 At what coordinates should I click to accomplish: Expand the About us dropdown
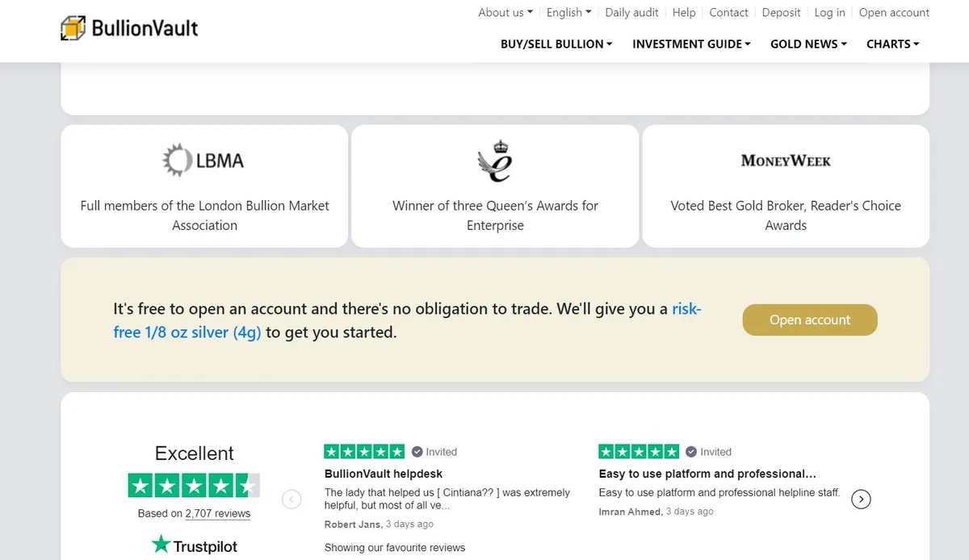click(505, 12)
